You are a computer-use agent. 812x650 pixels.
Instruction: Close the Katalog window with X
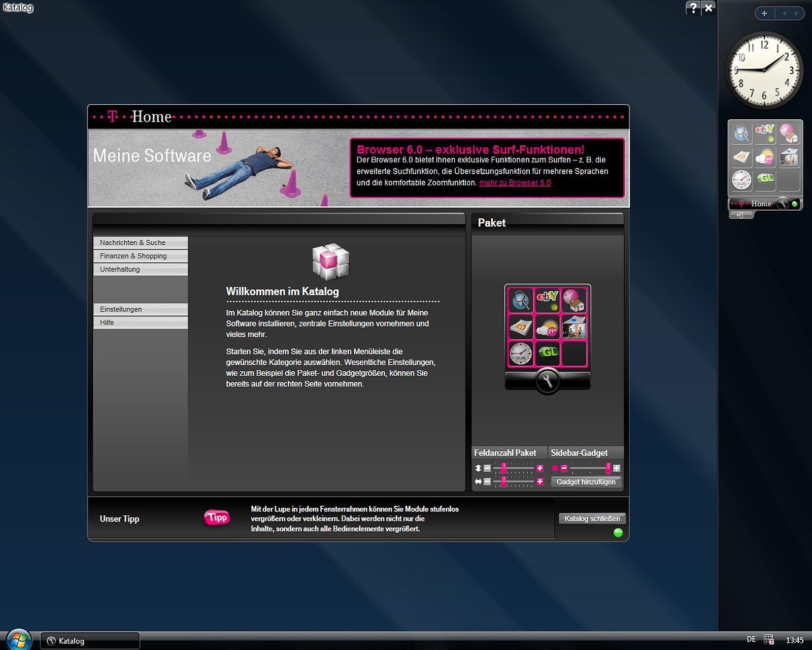pyautogui.click(x=708, y=8)
